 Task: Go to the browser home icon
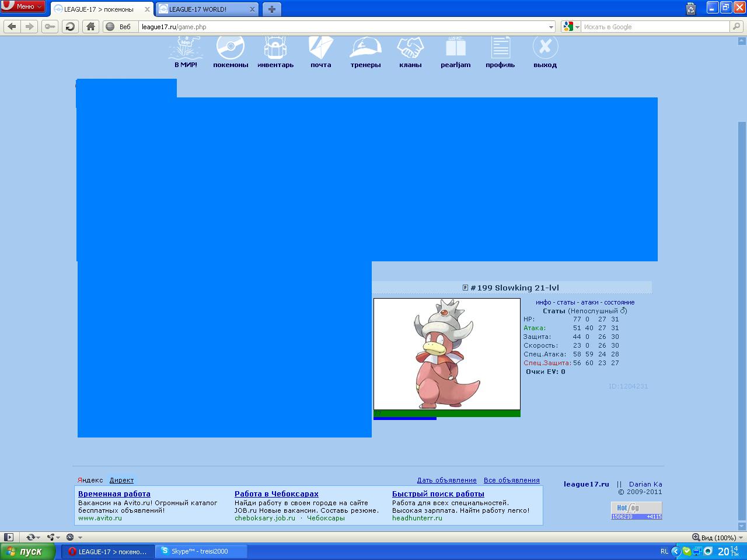click(90, 26)
